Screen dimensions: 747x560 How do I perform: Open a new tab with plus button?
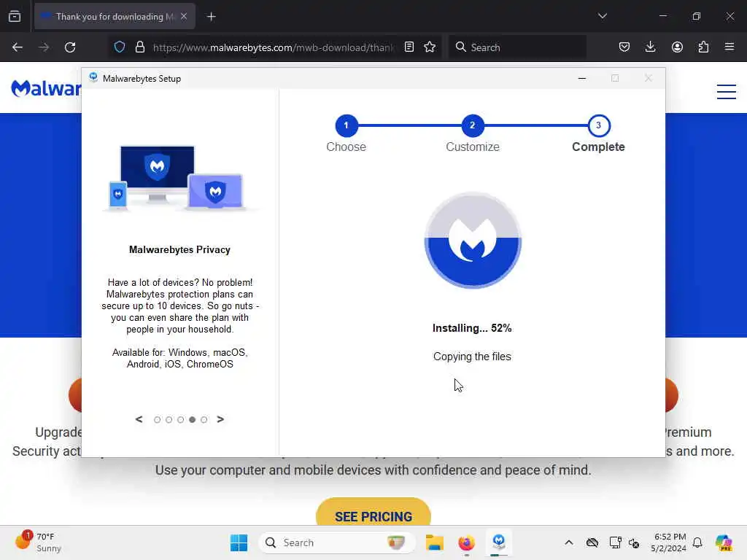pos(211,17)
